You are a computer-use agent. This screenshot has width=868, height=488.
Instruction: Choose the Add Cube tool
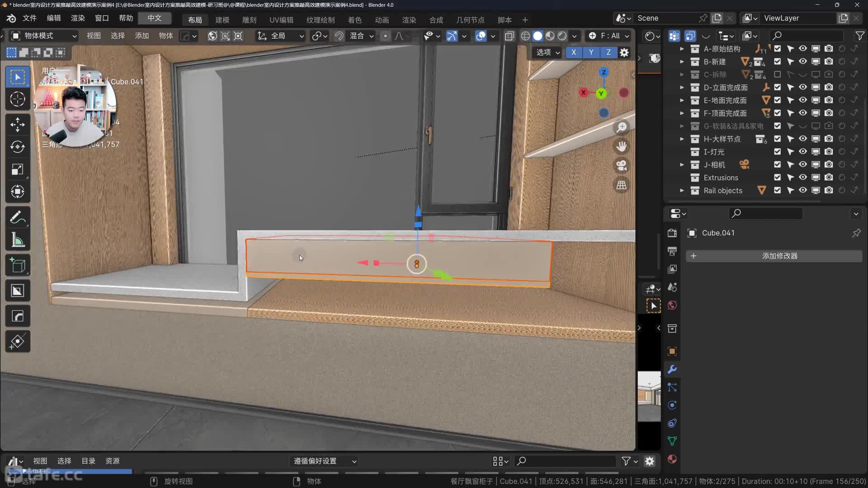pos(18,266)
